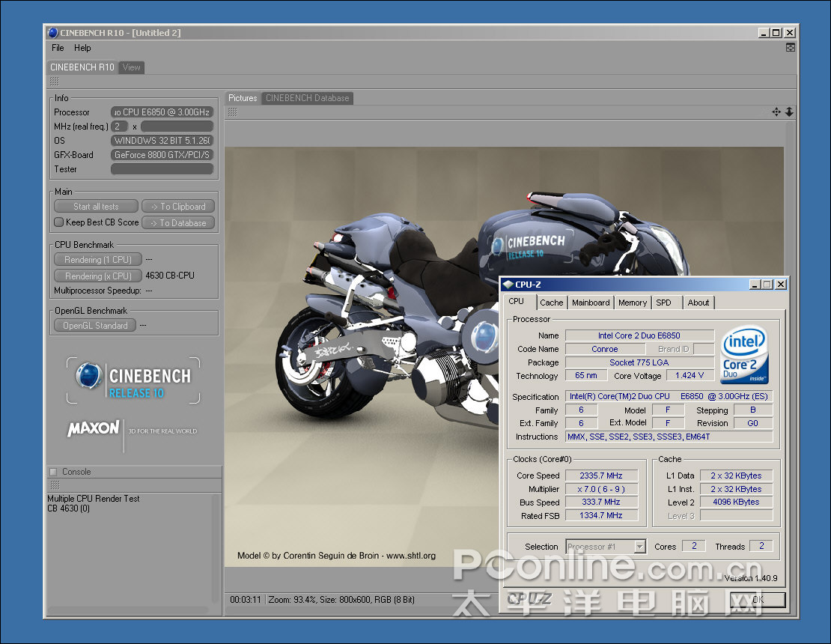Screen dimensions: 831x644
Task: Click the Level 2 cache value 4096 KBytes
Action: pyautogui.click(x=736, y=502)
